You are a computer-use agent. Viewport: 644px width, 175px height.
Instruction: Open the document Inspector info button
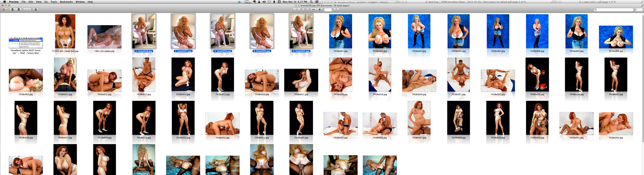[x=36, y=10]
